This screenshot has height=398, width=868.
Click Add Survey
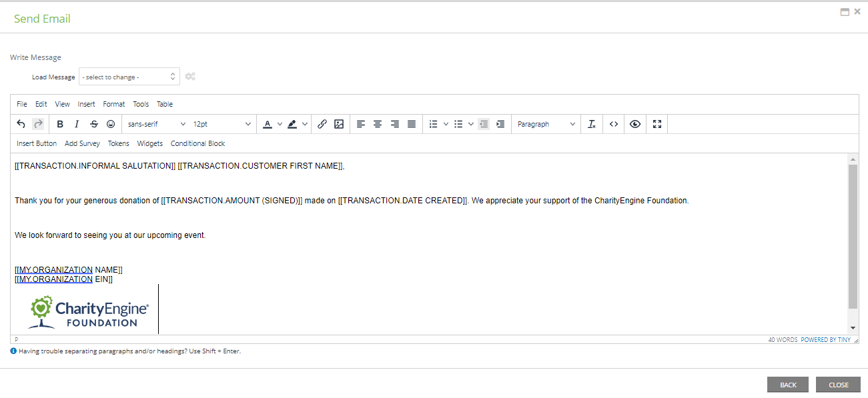point(82,143)
